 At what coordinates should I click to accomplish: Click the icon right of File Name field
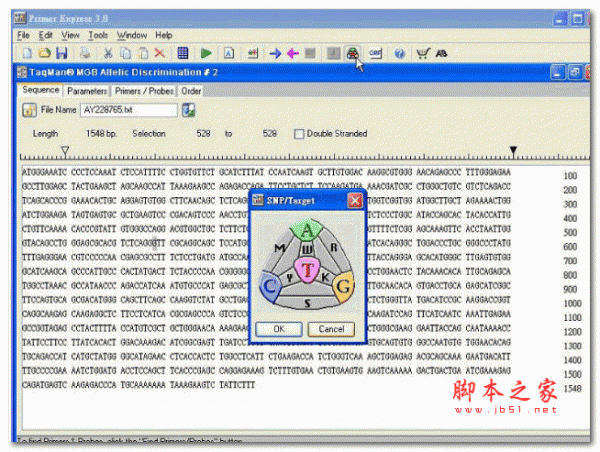188,110
